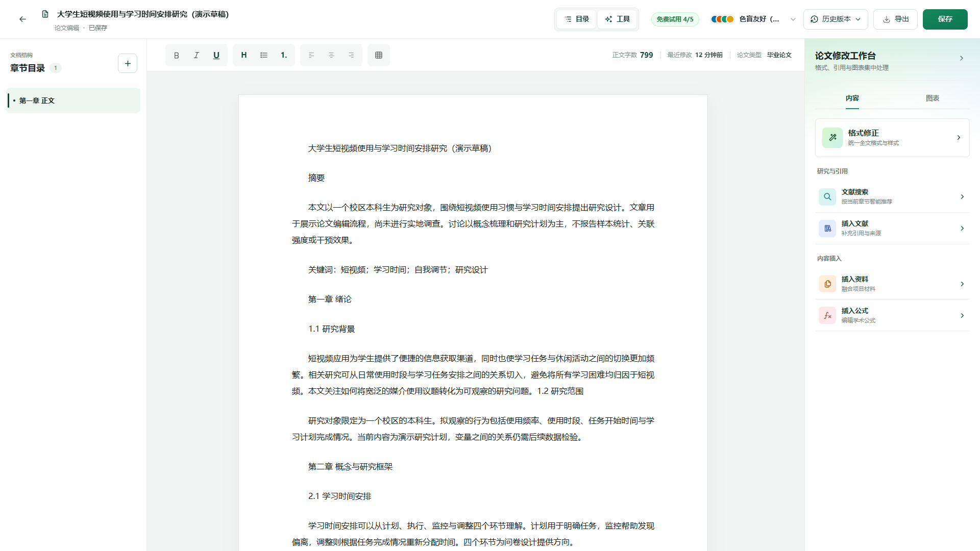Image resolution: width=980 pixels, height=551 pixels.
Task: Click the 插入资料 copy icon
Action: [827, 284]
